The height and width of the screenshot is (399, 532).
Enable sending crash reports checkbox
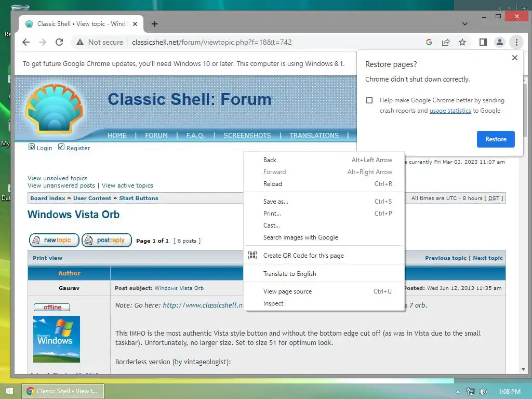[x=369, y=100]
